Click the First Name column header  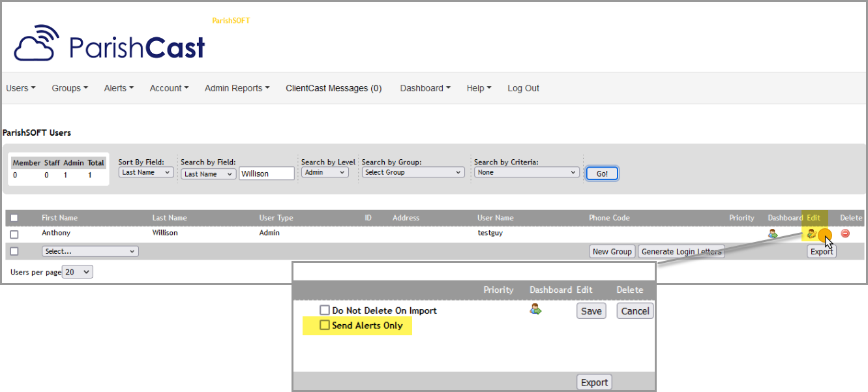point(59,218)
